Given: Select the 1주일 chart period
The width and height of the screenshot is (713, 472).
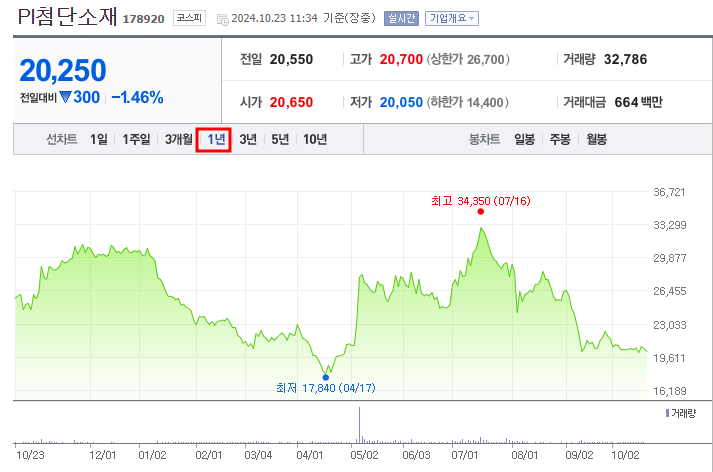Looking at the screenshot, I should 136,139.
